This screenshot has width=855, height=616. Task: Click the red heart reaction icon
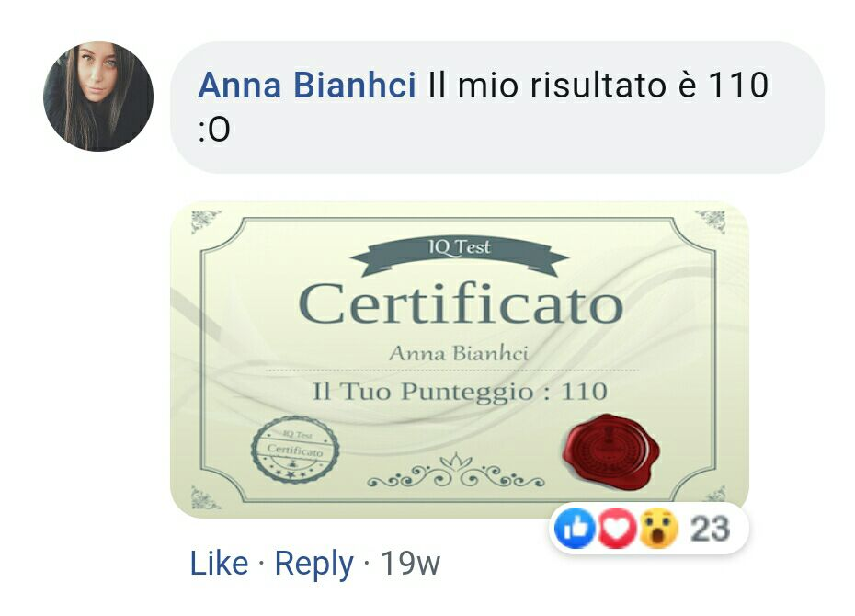pos(616,528)
